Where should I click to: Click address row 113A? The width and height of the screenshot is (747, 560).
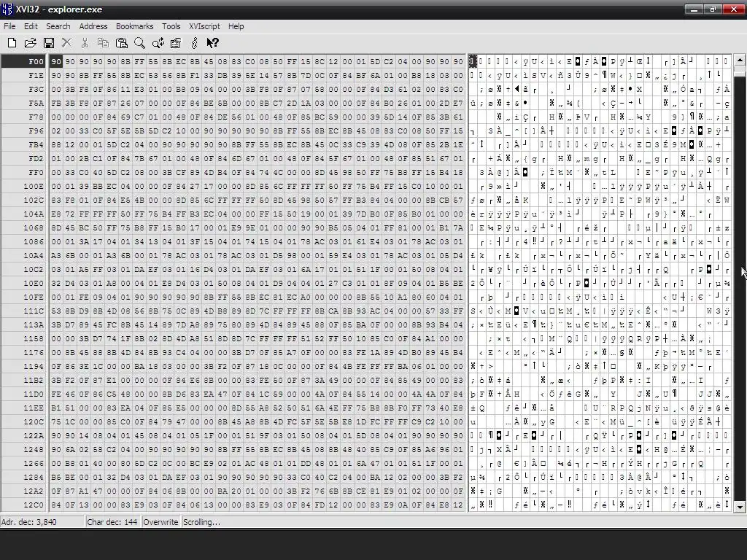pos(24,324)
